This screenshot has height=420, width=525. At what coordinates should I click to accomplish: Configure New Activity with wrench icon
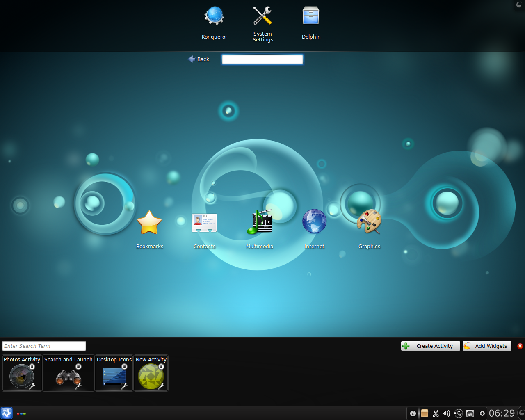161,386
